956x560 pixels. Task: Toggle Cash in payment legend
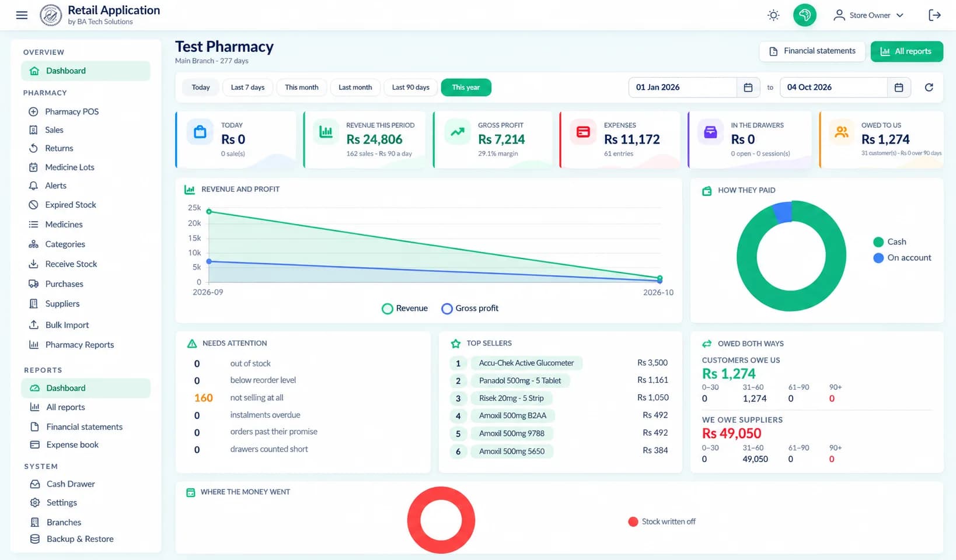pos(889,242)
